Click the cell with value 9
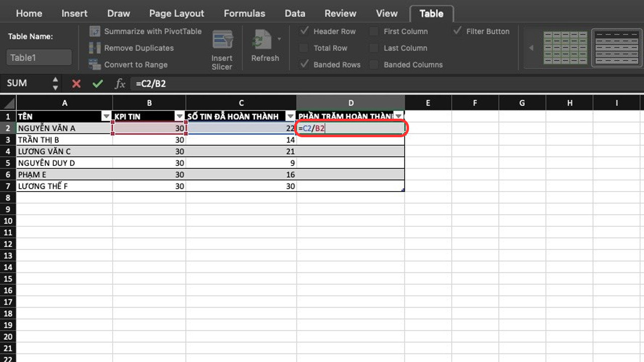644x362 pixels. [241, 162]
